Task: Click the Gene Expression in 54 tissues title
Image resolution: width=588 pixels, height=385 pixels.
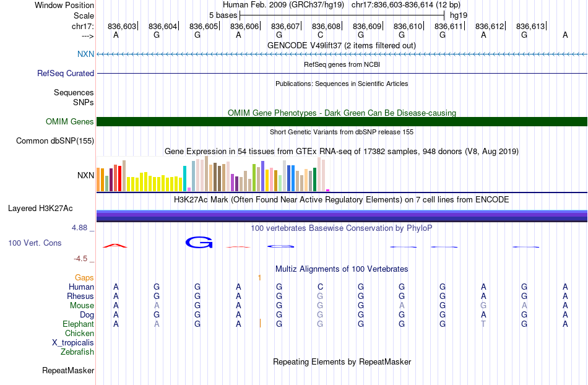Action: 342,152
